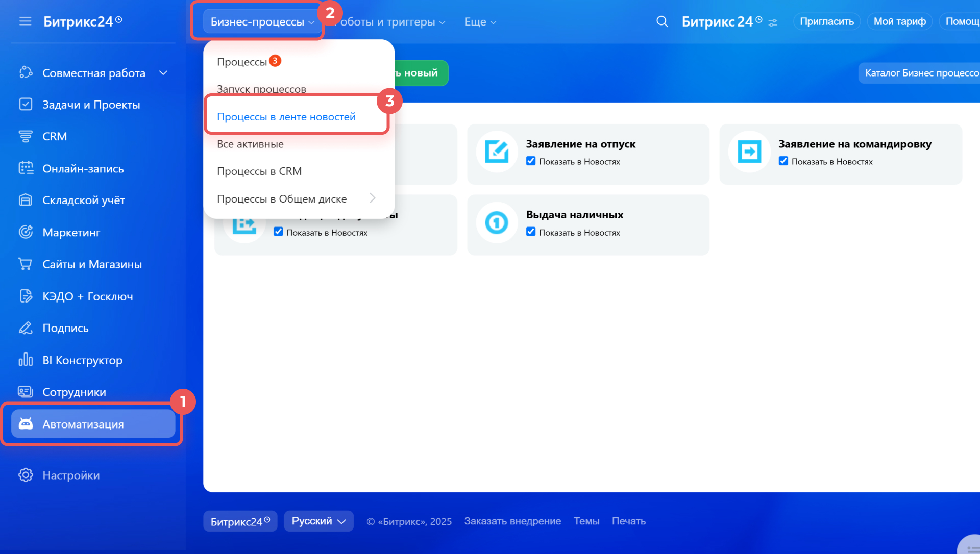The image size is (980, 554).
Task: Click the sliders icon next to Битрикс24 title
Action: [773, 23]
